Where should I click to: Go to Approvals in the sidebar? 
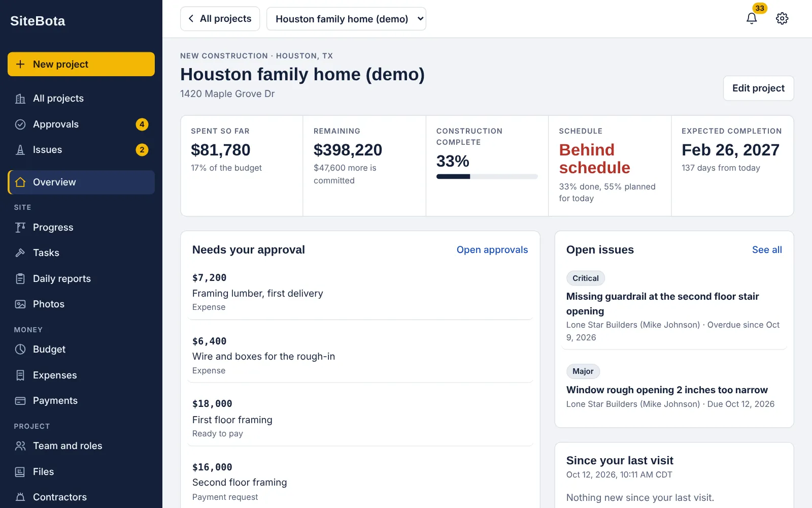pos(81,124)
